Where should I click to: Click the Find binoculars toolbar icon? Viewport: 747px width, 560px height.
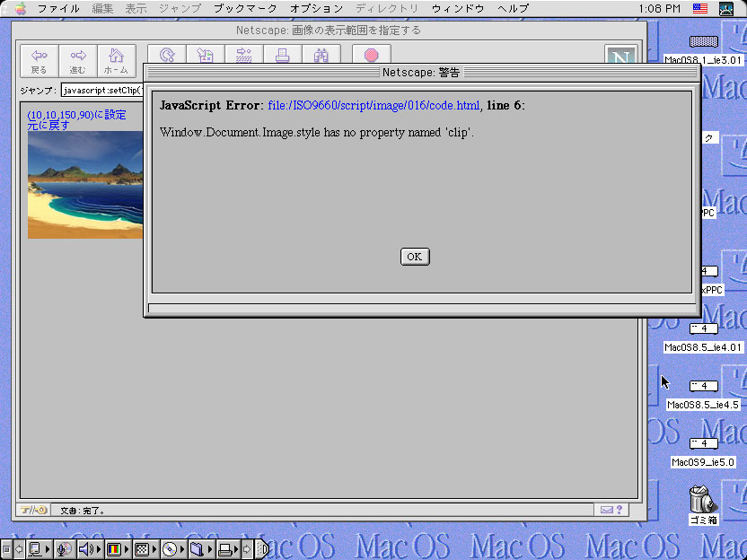pyautogui.click(x=321, y=56)
